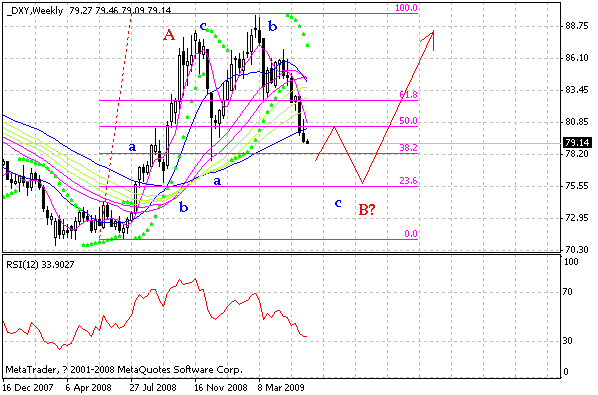Image resolution: width=598 pixels, height=395 pixels.
Task: Click the 16 Nov 2008 date label
Action: click(x=220, y=388)
